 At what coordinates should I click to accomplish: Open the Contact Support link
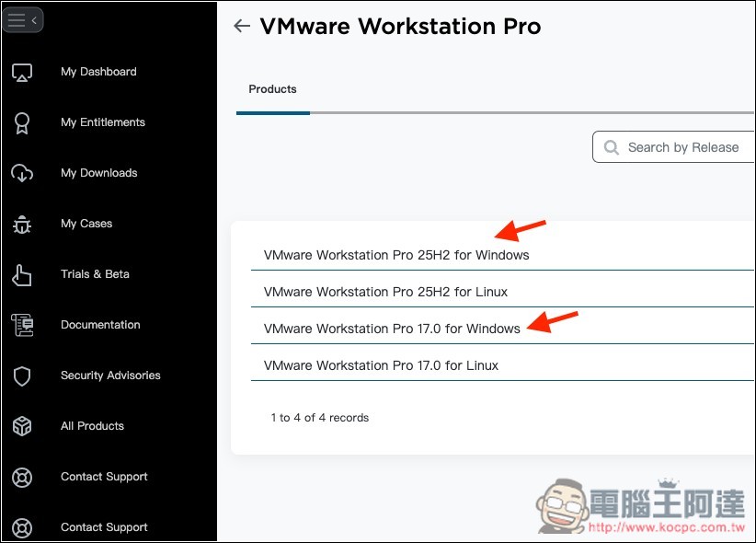coord(103,476)
